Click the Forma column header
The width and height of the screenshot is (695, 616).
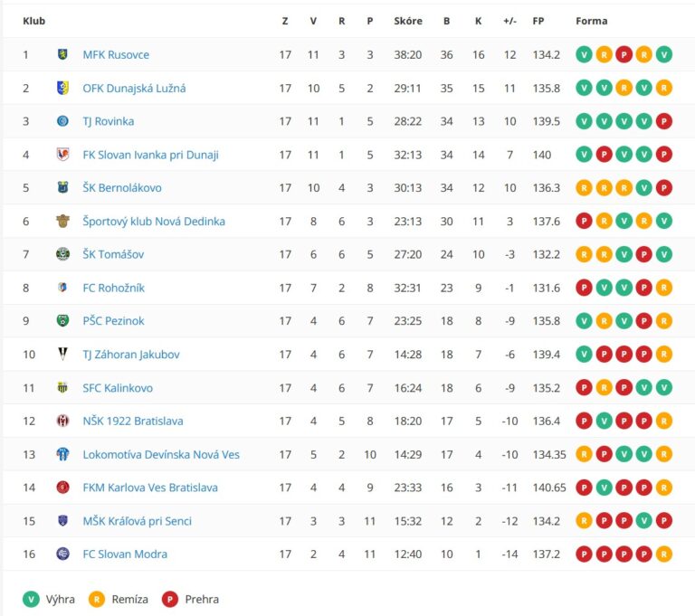[592, 21]
